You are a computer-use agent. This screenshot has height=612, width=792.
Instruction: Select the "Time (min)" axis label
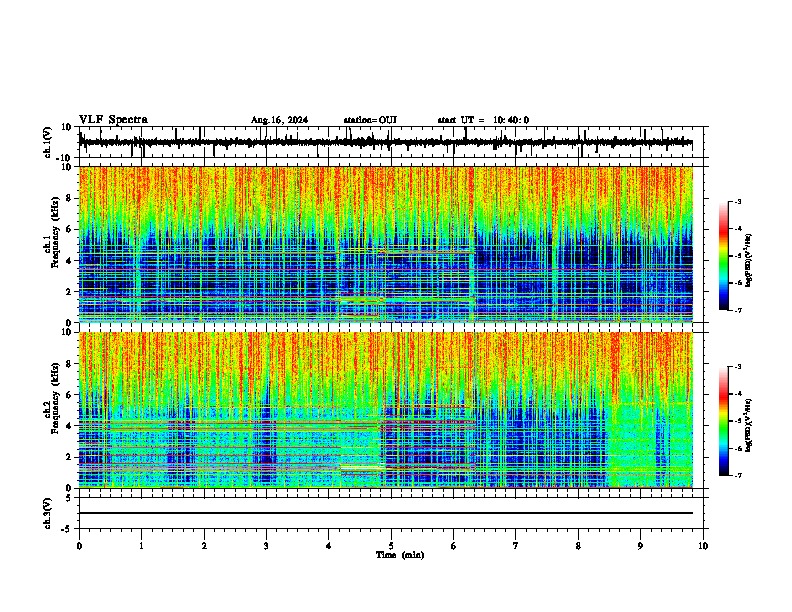400,555
